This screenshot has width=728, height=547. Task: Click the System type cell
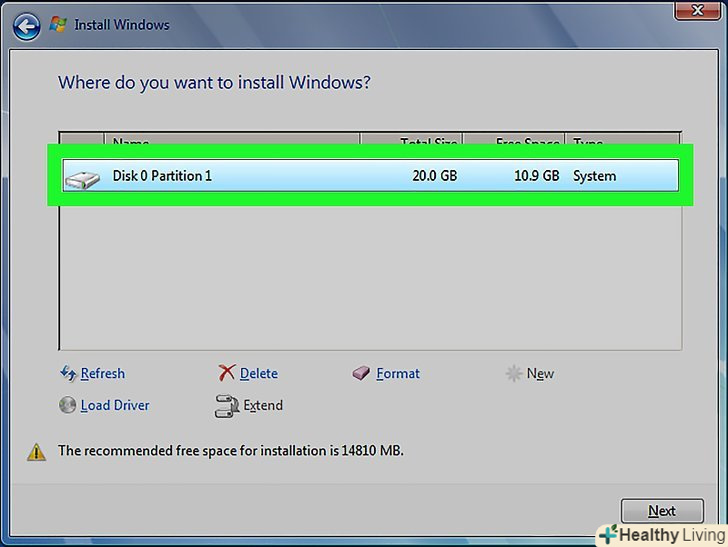coord(594,176)
